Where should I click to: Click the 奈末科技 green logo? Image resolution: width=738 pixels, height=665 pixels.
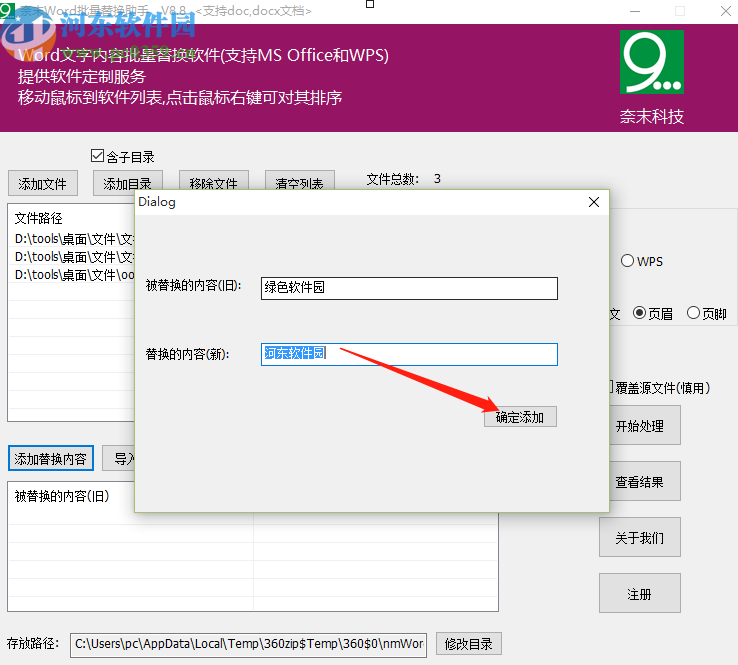(652, 62)
